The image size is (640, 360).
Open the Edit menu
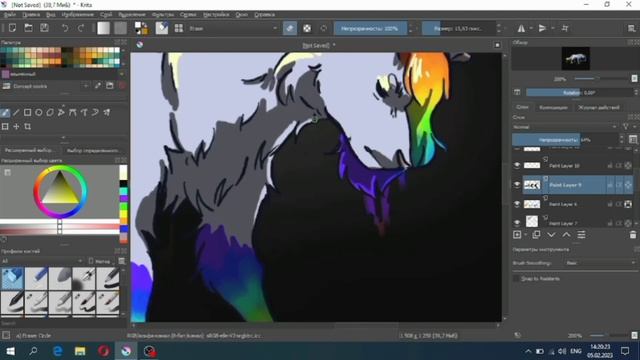pyautogui.click(x=31, y=14)
